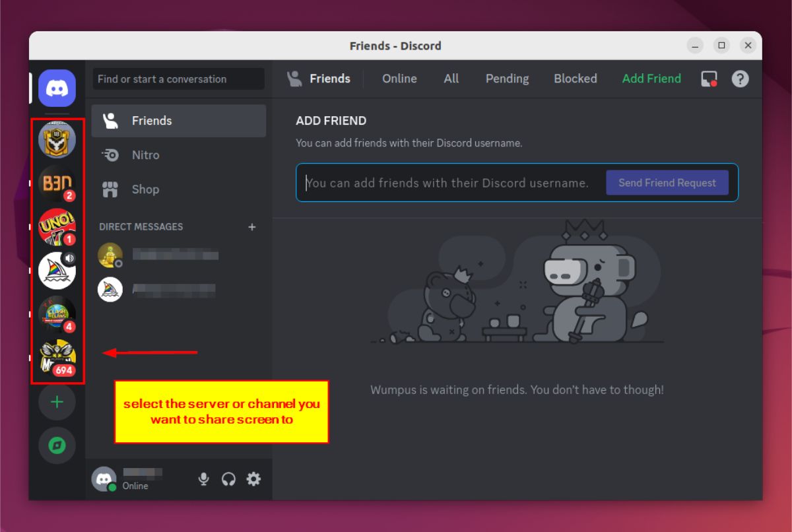The height and width of the screenshot is (532, 792).
Task: Click the Help question mark icon
Action: coord(740,79)
